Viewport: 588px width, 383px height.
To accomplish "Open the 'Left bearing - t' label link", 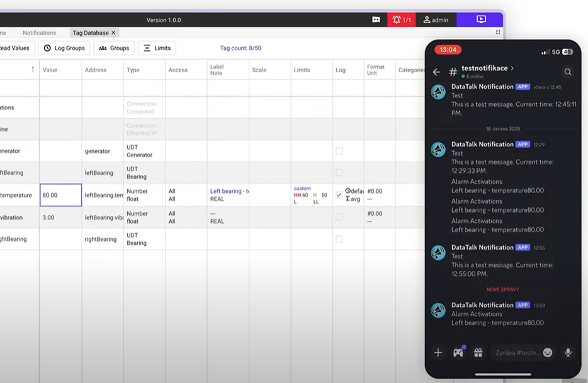I will coord(230,191).
